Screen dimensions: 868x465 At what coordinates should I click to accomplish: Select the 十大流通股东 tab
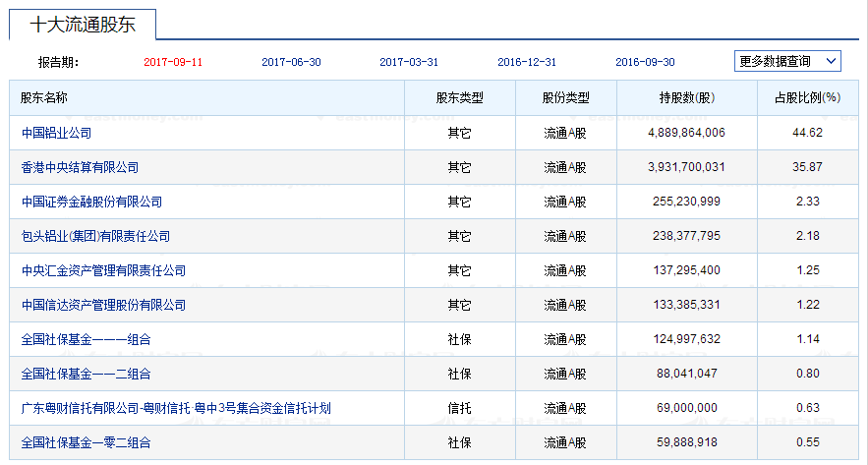pos(82,25)
